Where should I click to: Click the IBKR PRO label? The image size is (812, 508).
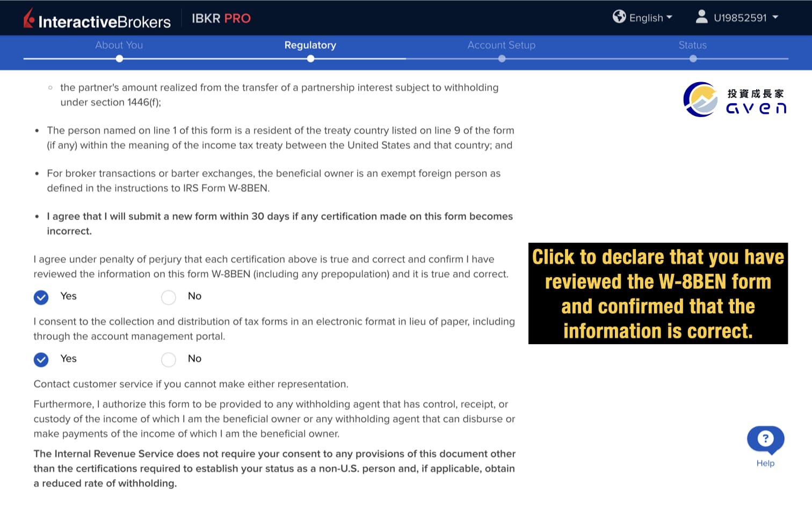click(x=221, y=18)
